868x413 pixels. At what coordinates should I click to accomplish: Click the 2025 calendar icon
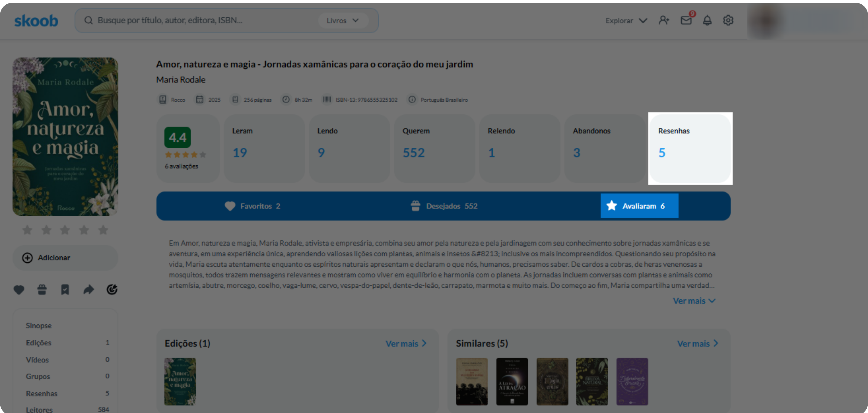(x=200, y=100)
